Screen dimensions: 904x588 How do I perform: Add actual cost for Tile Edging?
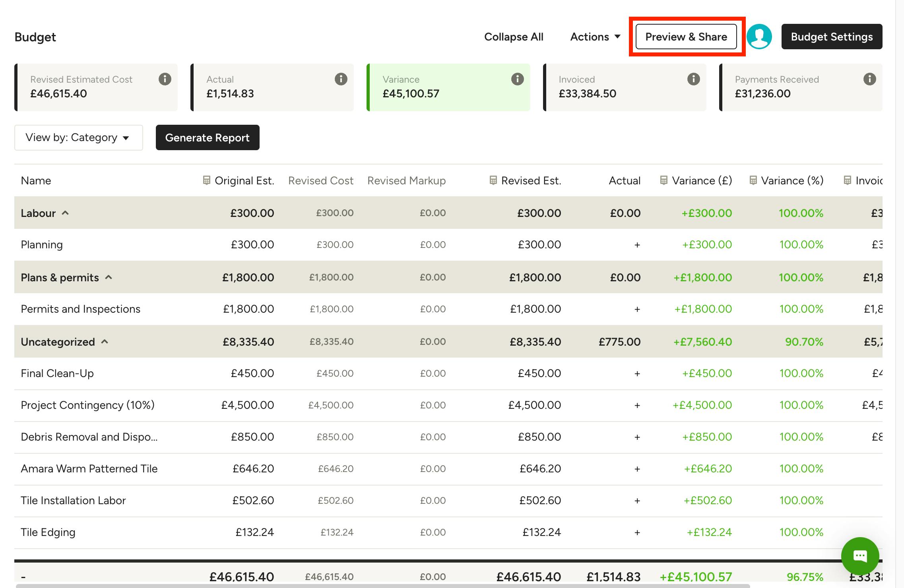(637, 532)
